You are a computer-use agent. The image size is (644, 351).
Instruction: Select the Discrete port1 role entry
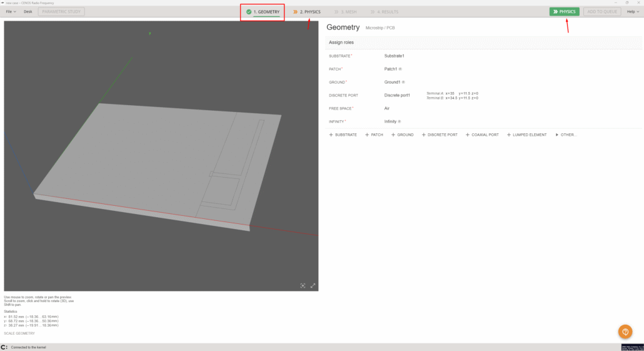point(397,95)
